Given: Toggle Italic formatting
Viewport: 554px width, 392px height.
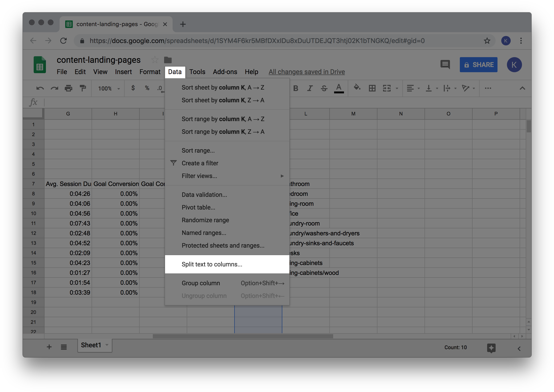Looking at the screenshot, I should (x=310, y=88).
